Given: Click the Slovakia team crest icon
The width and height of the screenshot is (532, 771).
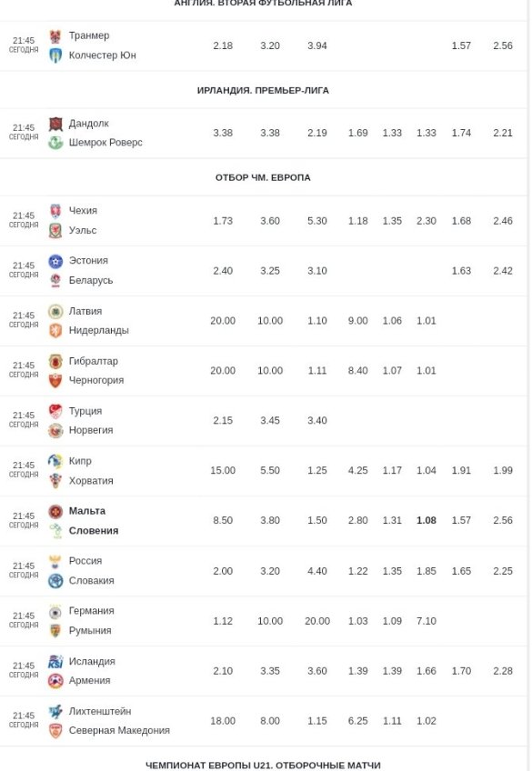Looking at the screenshot, I should click(55, 581).
